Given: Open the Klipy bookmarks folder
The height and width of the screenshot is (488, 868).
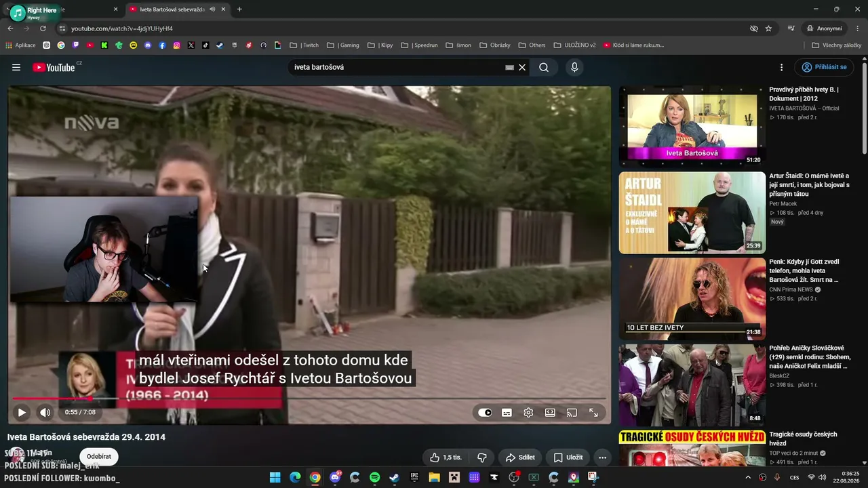Looking at the screenshot, I should [380, 45].
